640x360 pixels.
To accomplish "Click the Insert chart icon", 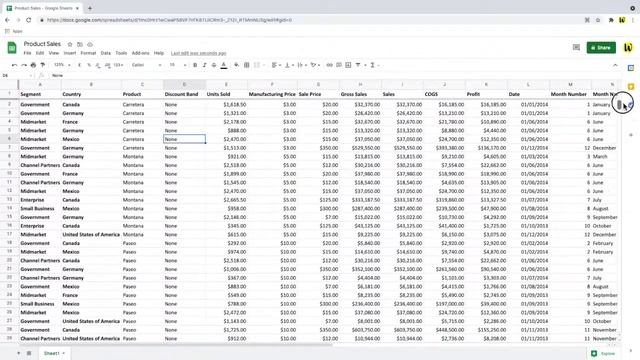I will 348,65.
